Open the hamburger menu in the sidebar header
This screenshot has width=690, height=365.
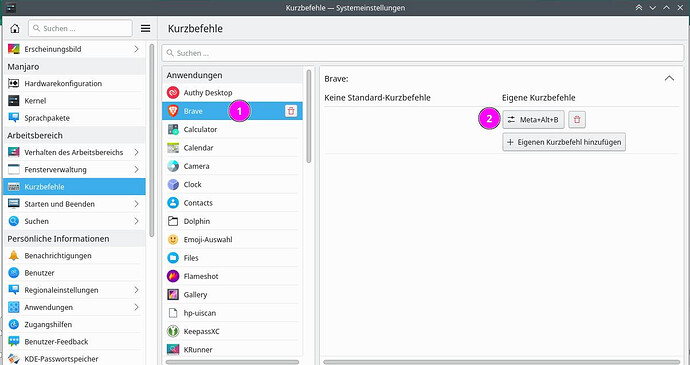pyautogui.click(x=145, y=29)
